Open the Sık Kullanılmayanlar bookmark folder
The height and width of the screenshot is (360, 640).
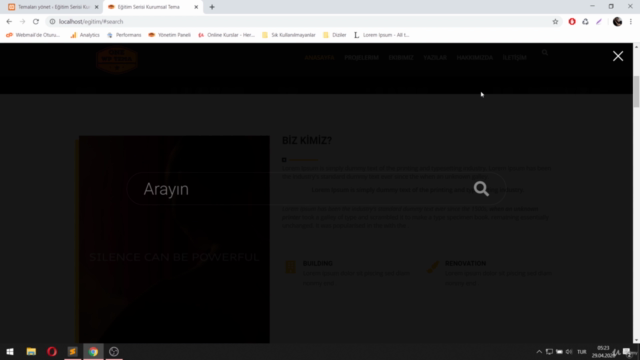[289, 35]
